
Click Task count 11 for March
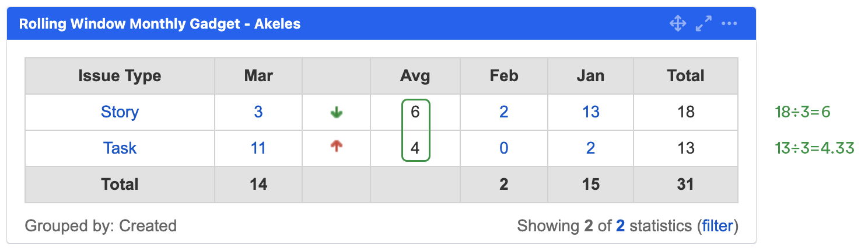coord(258,148)
